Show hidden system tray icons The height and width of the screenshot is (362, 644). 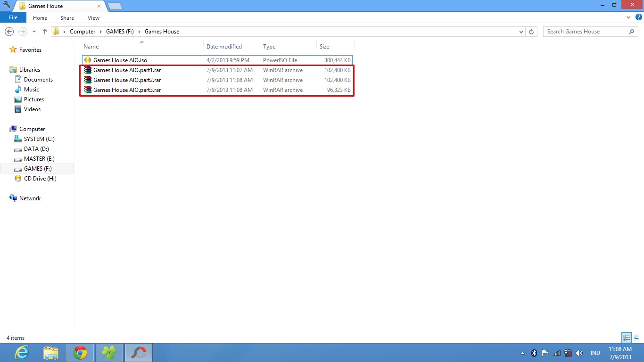[522, 353]
